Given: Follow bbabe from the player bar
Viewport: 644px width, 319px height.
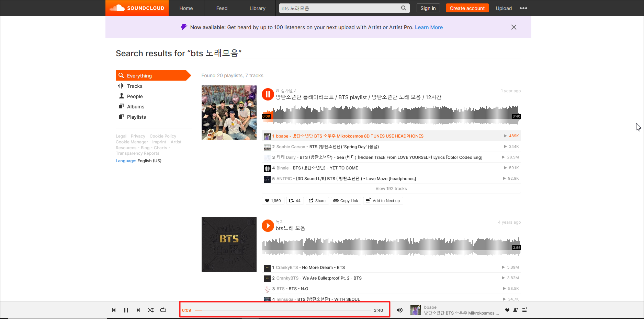Looking at the screenshot, I should click(x=516, y=310).
